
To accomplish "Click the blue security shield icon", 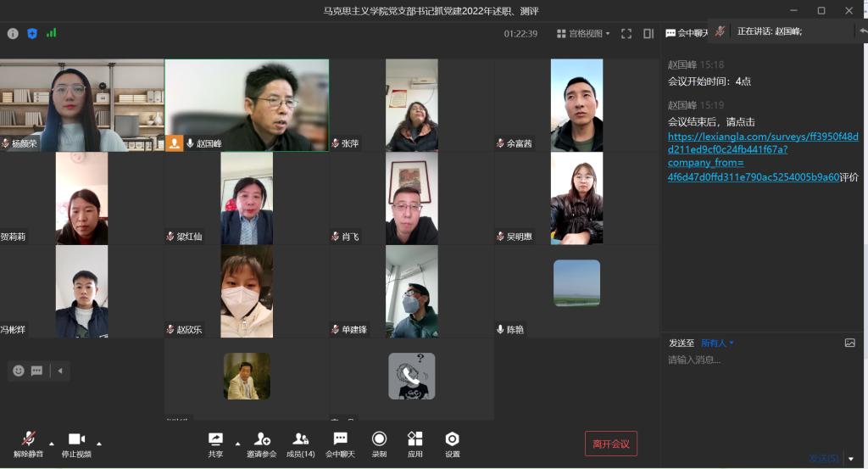I will (x=32, y=34).
